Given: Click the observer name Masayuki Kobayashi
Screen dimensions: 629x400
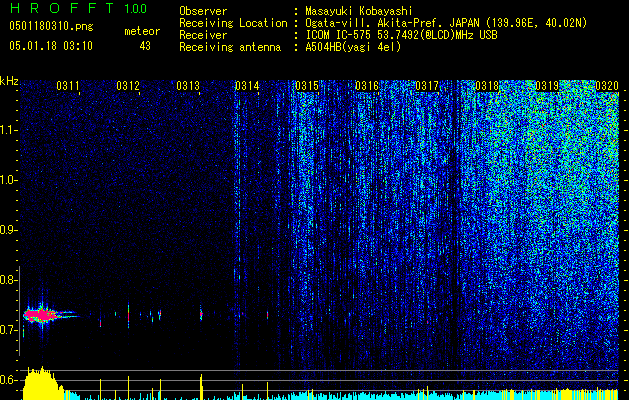Looking at the screenshot, I should point(359,11).
